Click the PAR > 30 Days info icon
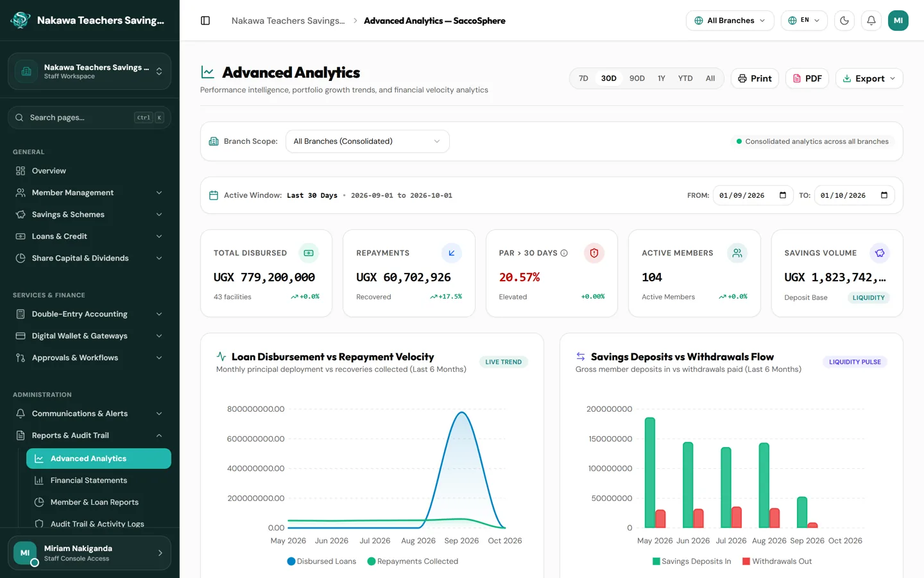Image resolution: width=924 pixels, height=578 pixels. click(564, 253)
